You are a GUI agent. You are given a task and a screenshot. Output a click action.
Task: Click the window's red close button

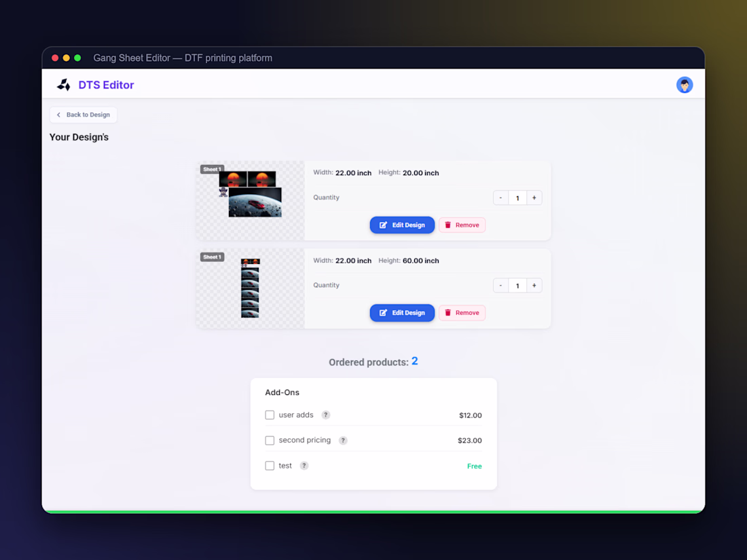point(55,58)
